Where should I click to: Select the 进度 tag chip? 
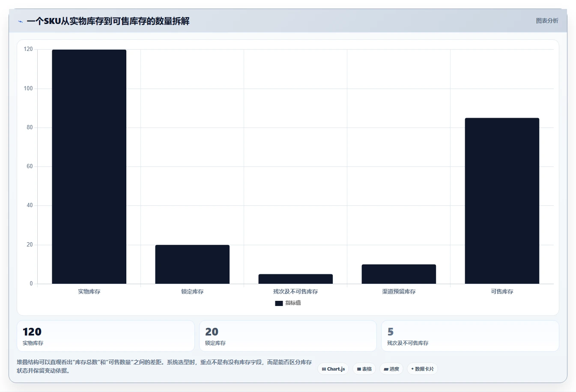391,369
